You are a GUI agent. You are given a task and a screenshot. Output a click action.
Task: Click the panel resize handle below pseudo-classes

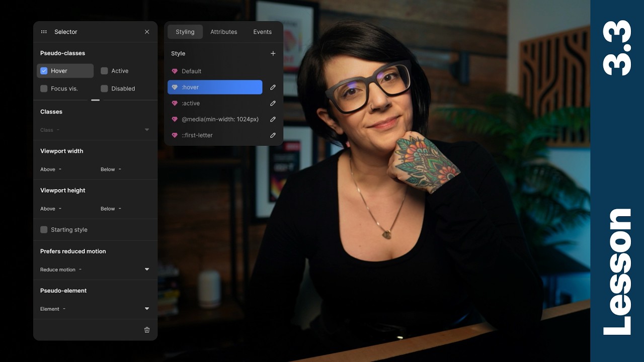coord(96,100)
